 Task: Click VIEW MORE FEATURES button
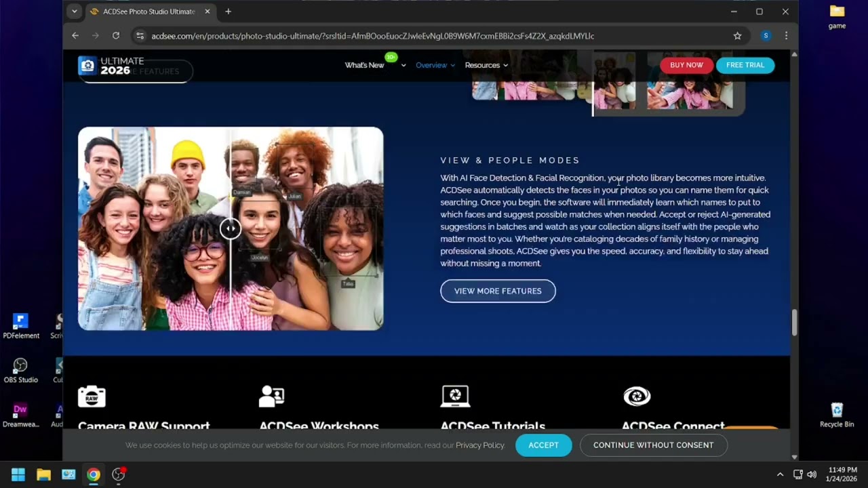[498, 291]
